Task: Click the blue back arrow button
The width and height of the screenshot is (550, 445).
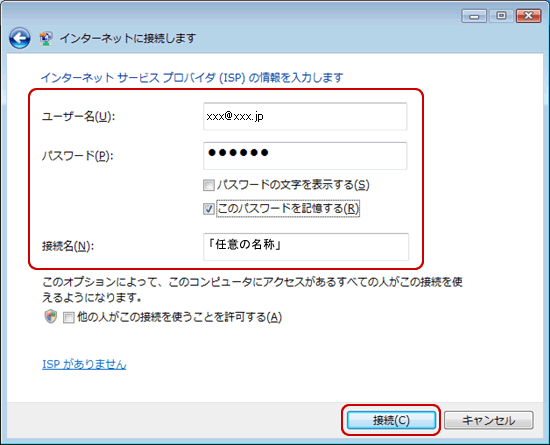Action: tap(20, 38)
